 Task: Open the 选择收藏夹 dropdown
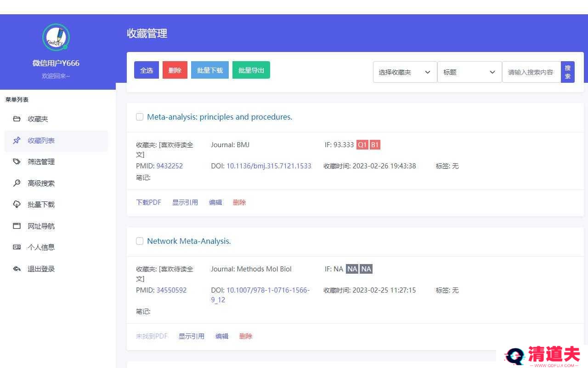click(x=405, y=72)
